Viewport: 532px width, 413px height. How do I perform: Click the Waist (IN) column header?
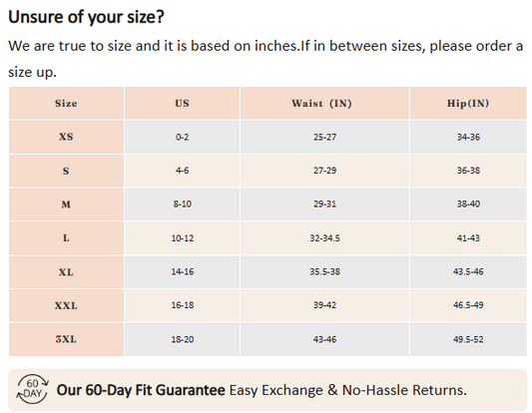pyautogui.click(x=324, y=103)
